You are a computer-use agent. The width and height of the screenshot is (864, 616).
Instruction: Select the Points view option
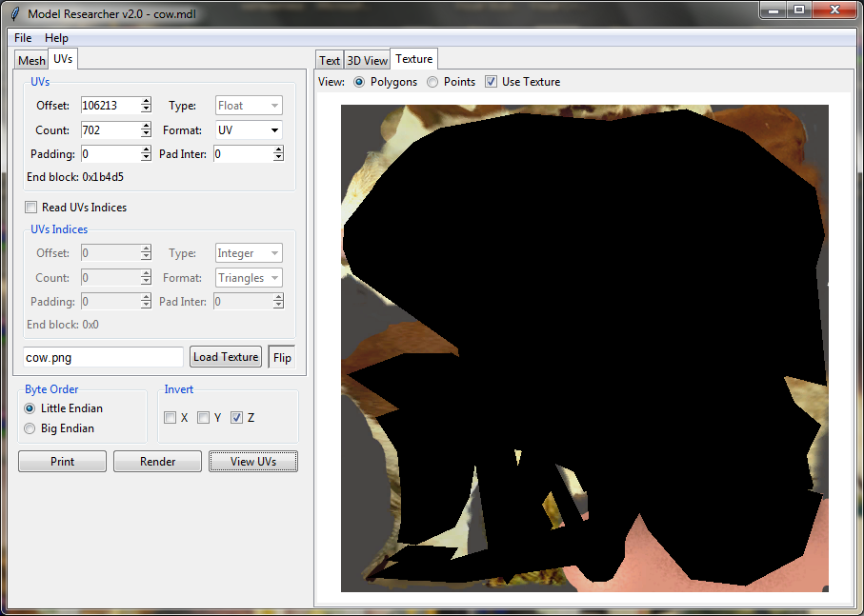pyautogui.click(x=432, y=82)
